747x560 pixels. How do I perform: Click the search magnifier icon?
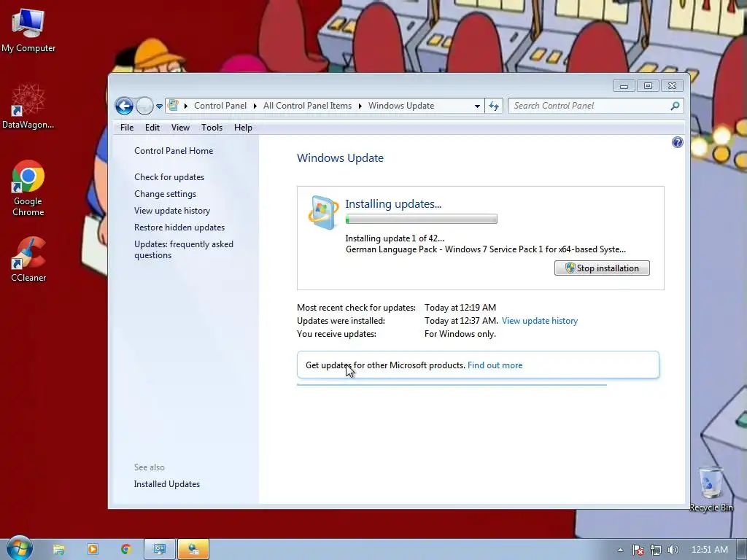coord(675,106)
